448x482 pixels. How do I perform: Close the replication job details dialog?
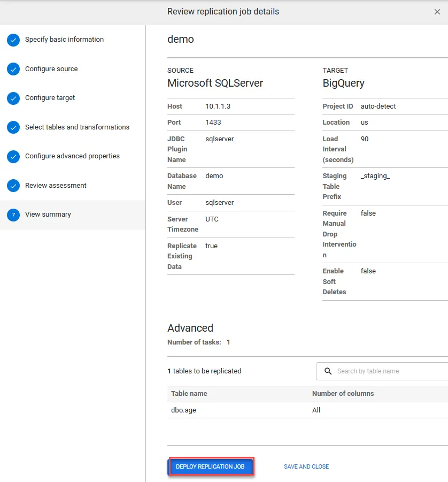[x=437, y=12]
